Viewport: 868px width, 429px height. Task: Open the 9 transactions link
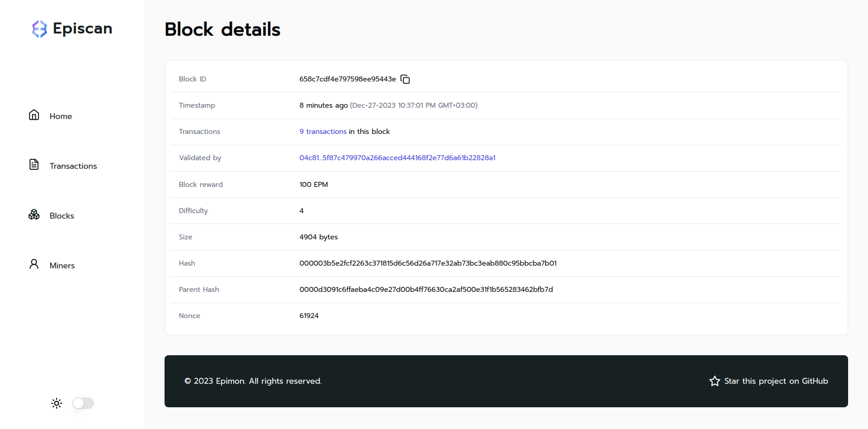(323, 132)
